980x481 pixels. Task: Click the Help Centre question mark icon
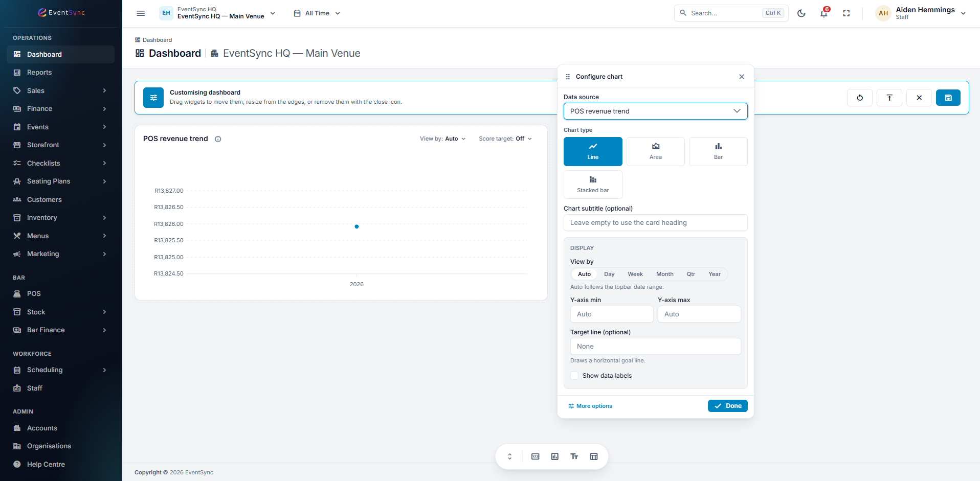[x=17, y=464]
